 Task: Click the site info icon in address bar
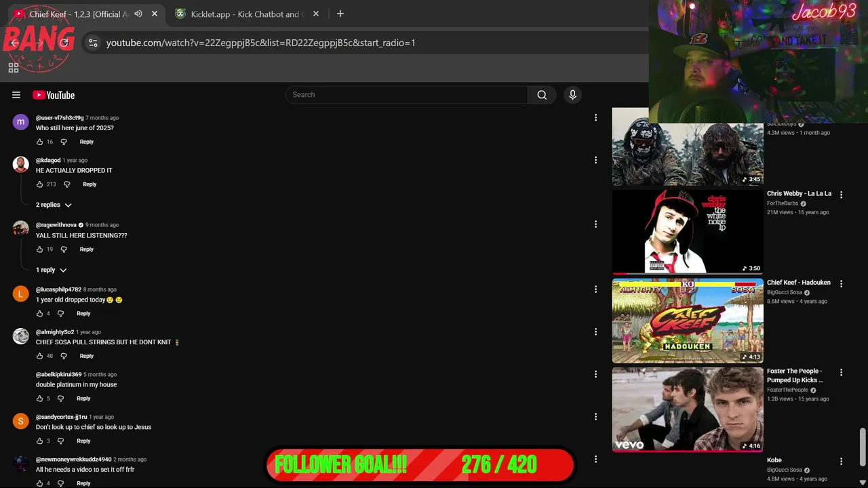(x=93, y=43)
